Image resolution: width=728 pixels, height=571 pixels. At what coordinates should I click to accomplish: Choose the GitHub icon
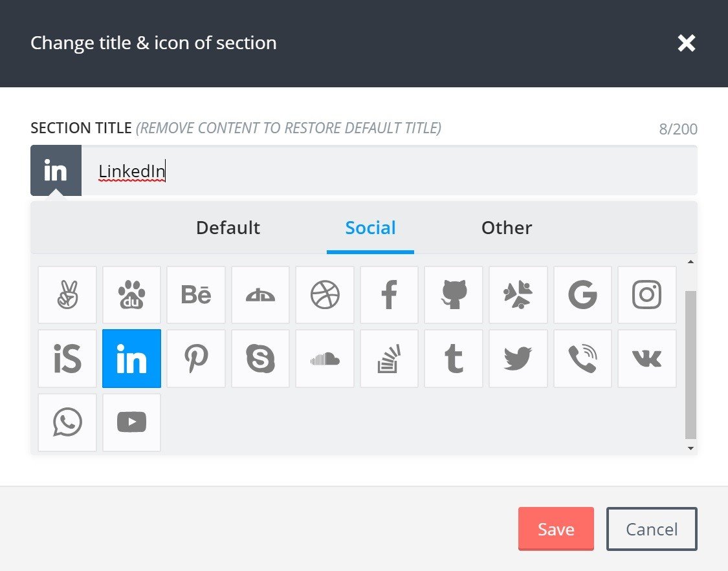[454, 294]
